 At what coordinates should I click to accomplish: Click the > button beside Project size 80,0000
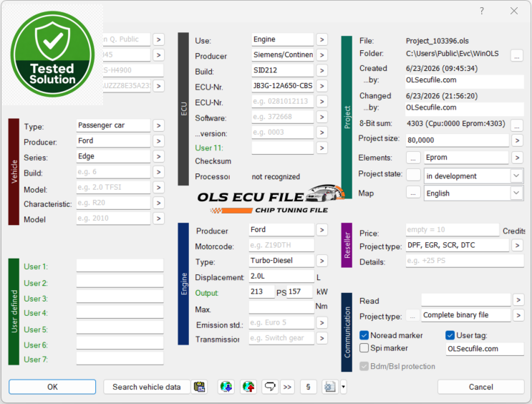click(x=517, y=140)
